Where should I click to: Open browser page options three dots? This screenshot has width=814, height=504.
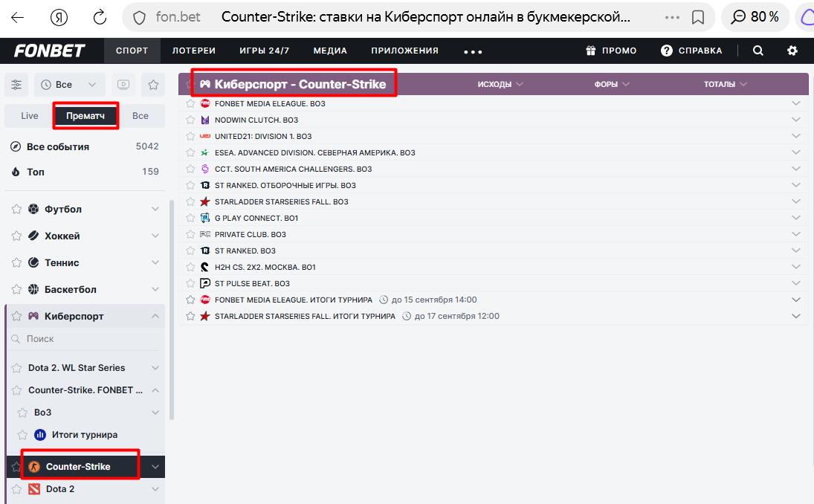coord(672,17)
